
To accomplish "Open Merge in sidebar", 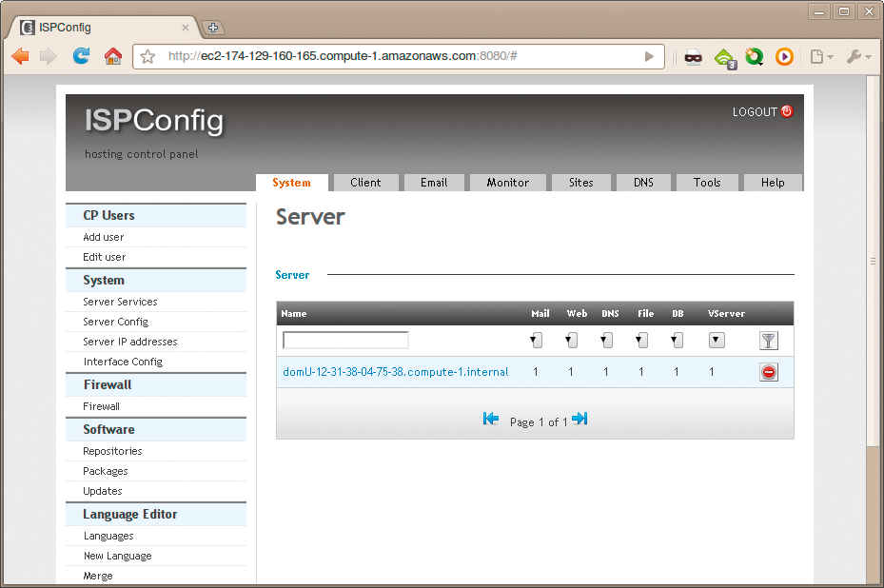I will point(98,576).
